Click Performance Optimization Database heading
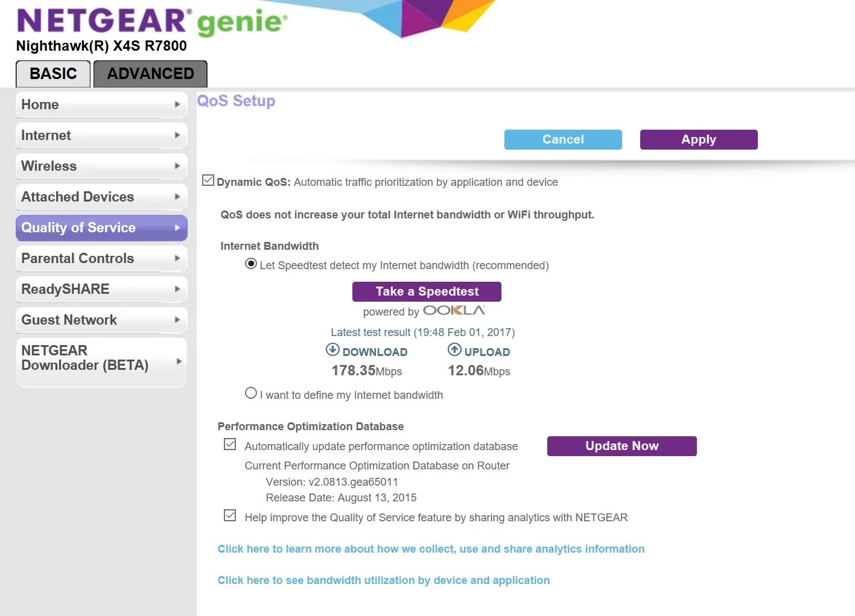 (311, 427)
